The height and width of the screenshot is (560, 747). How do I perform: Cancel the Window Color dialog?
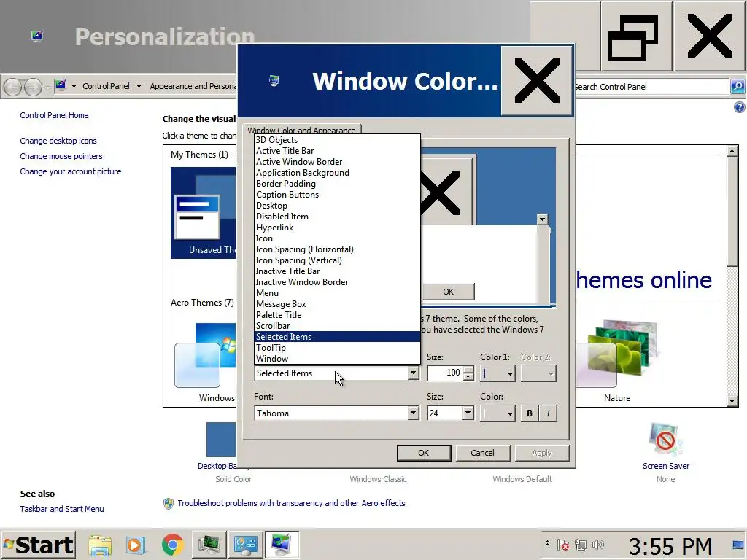[483, 453]
